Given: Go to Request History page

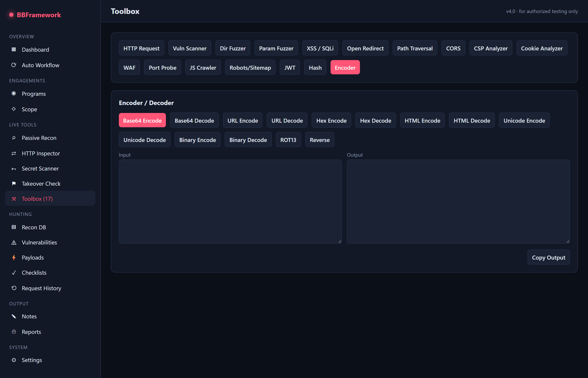Looking at the screenshot, I should point(50,288).
